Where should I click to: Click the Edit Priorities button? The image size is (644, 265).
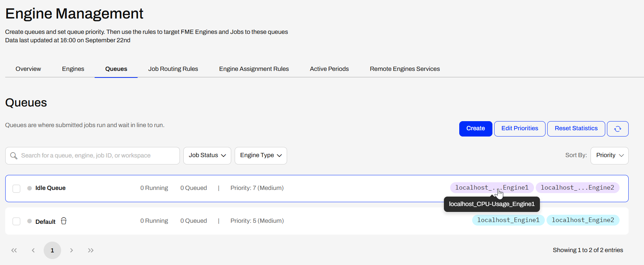pyautogui.click(x=520, y=129)
